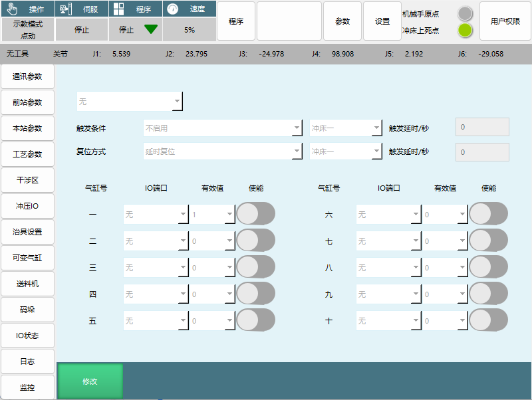Screen dimensions: 532x400
Task: Click the servo robot icon
Action: coord(65,9)
